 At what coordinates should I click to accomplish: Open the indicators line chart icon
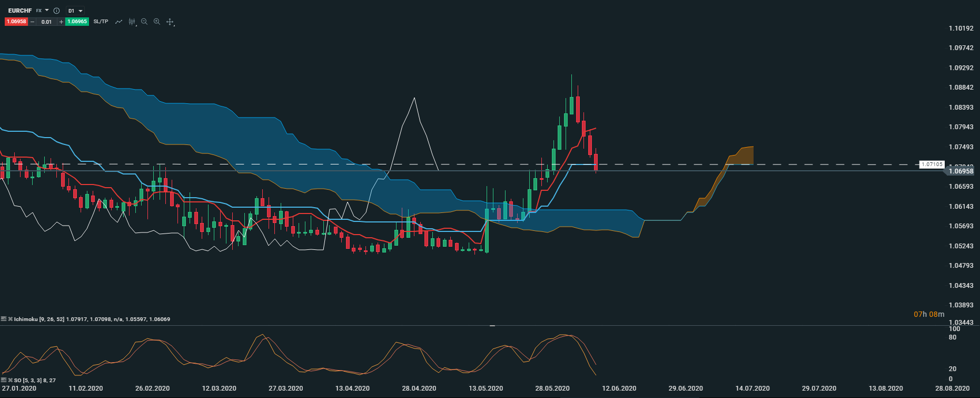pyautogui.click(x=118, y=22)
